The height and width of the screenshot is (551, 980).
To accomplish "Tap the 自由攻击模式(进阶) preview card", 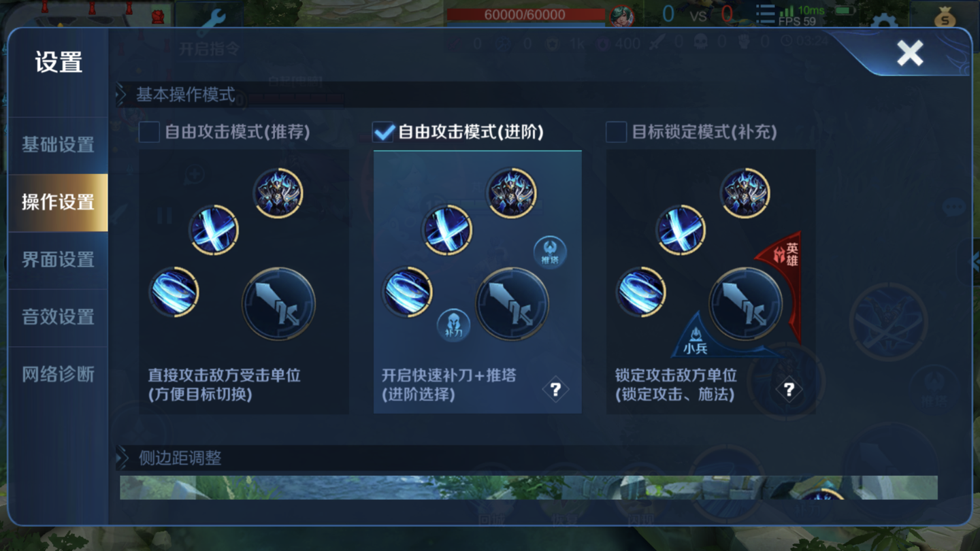I will point(477,282).
